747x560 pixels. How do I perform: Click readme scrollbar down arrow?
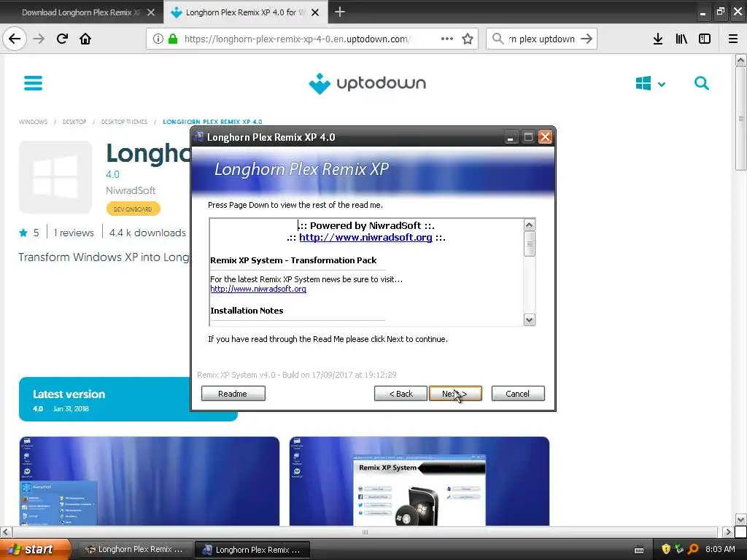(530, 319)
